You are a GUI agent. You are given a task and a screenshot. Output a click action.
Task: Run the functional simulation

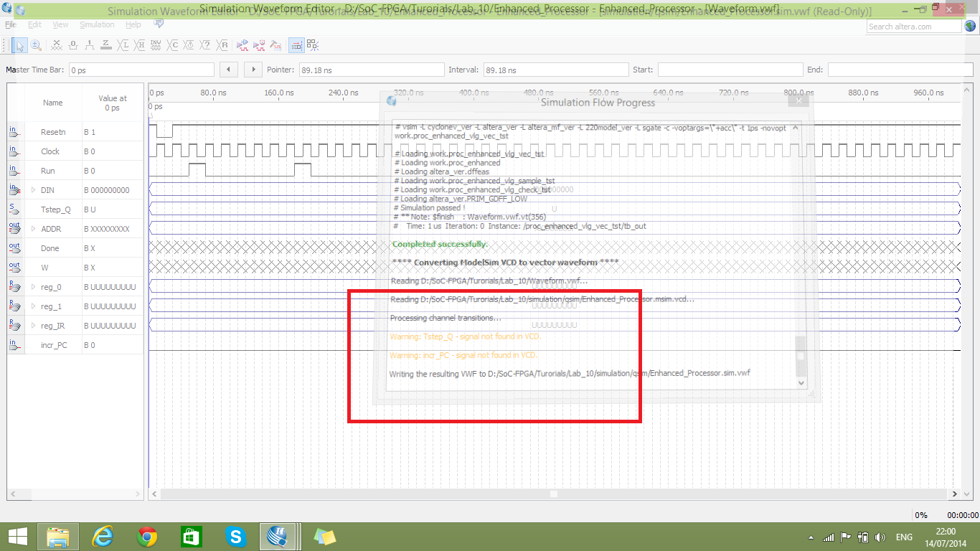pos(242,45)
